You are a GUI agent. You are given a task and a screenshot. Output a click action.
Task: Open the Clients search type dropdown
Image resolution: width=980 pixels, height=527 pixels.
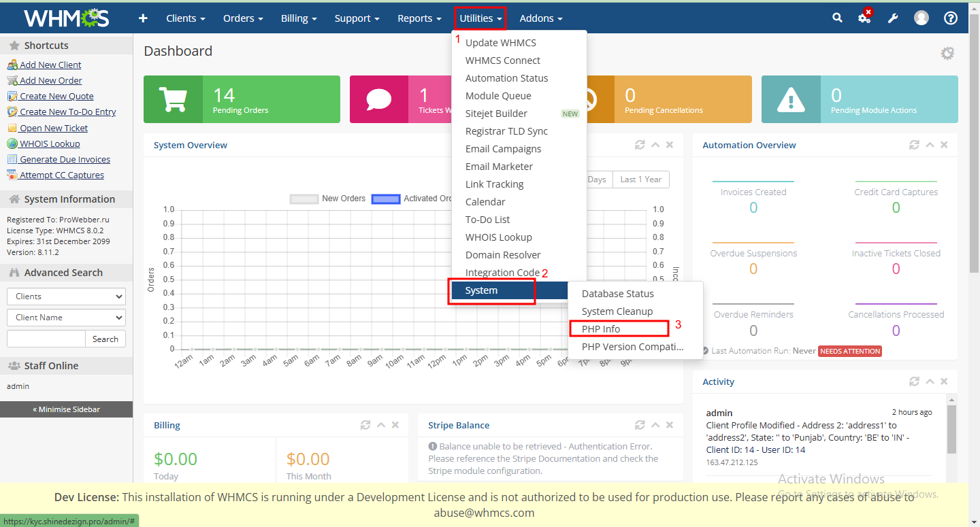66,296
